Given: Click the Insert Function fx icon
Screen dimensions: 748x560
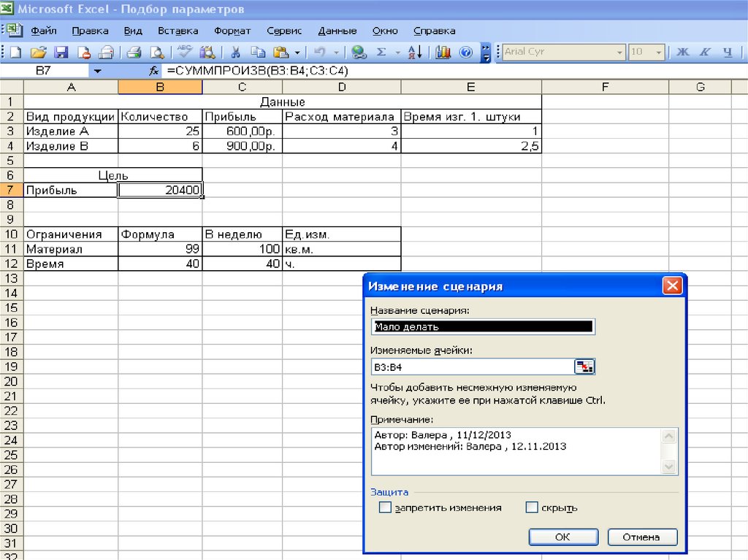Looking at the screenshot, I should tap(153, 71).
